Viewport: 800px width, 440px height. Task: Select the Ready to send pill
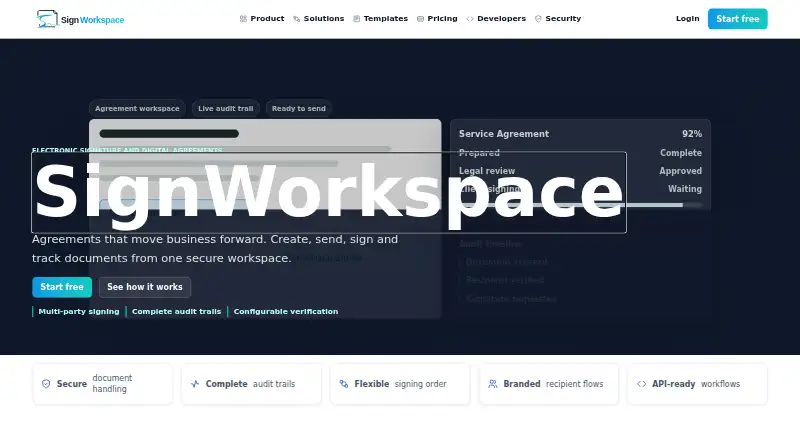pos(298,108)
